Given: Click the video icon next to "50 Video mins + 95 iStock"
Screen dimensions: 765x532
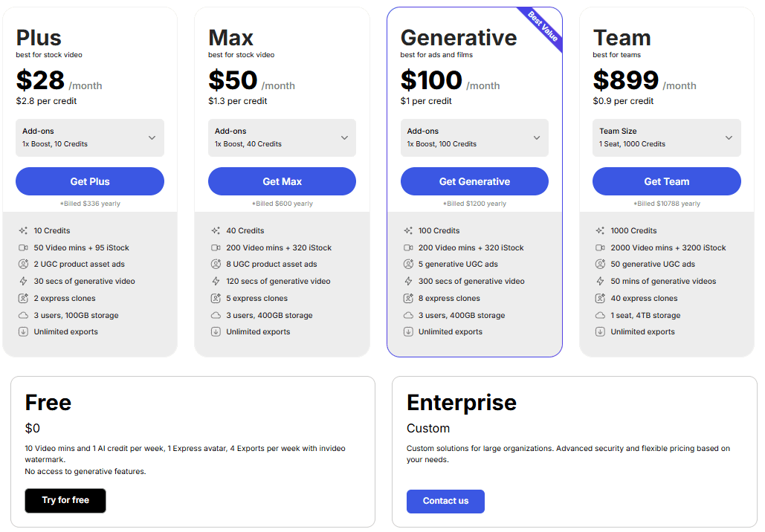Looking at the screenshot, I should 24,247.
